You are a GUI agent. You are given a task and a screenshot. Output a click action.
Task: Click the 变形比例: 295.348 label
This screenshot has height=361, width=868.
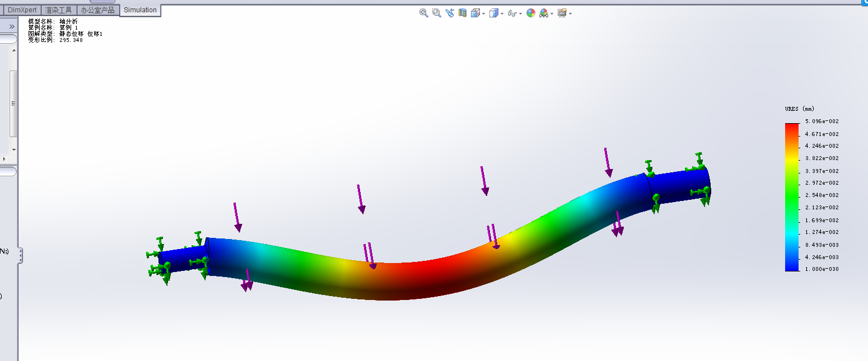point(55,40)
